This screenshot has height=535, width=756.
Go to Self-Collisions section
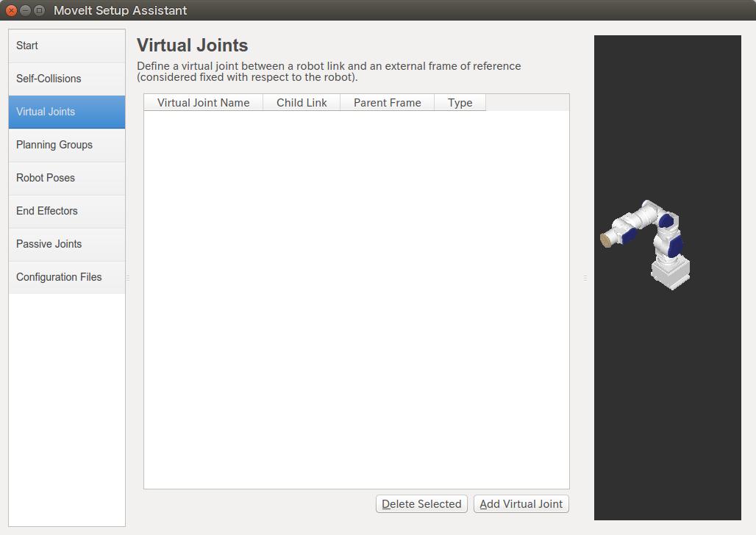click(66, 79)
